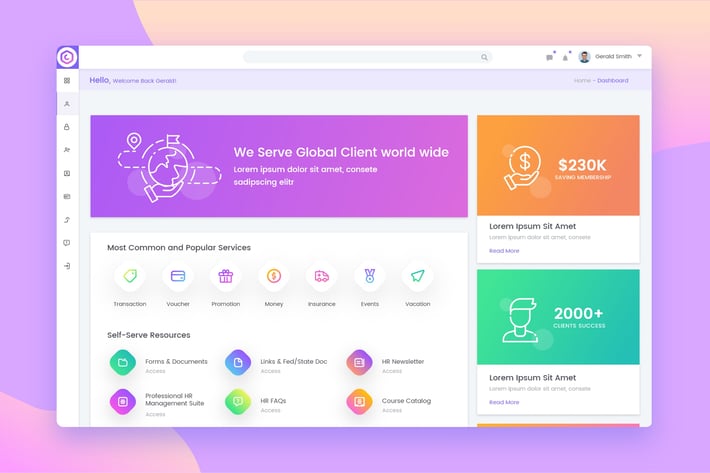Screen dimensions: 710x473
Task: Open the green HR FAQs icon
Action: [238, 401]
